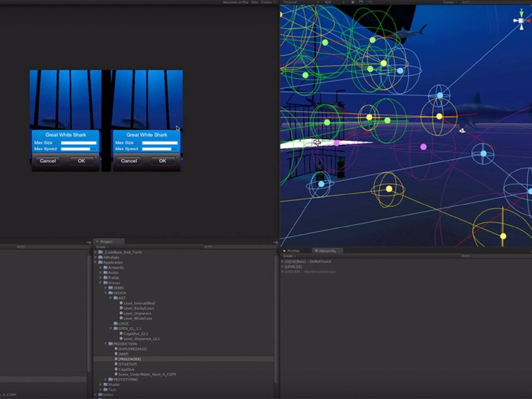Select the CageDive_GL1 scene icon
Viewport: 532px width, 399px height.
121,334
